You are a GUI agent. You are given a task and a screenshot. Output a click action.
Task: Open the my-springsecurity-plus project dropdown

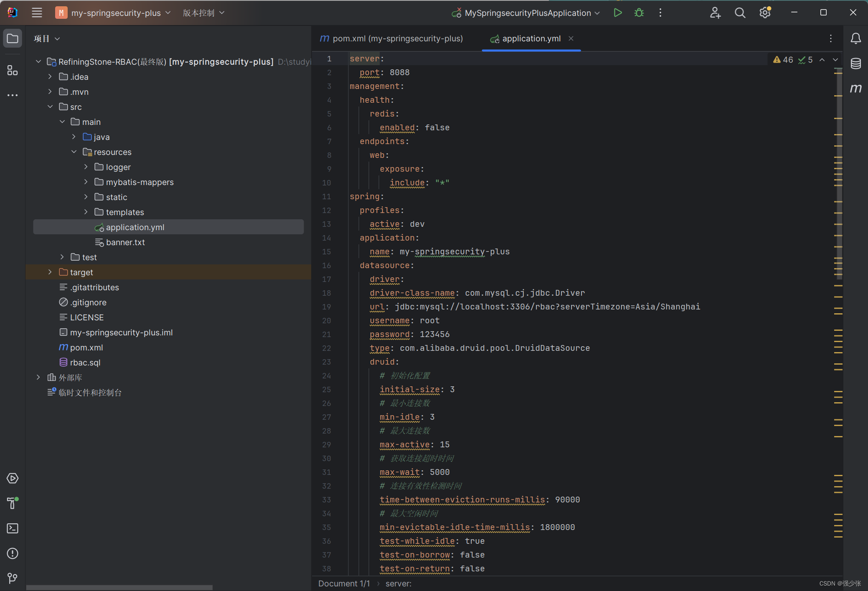(113, 13)
